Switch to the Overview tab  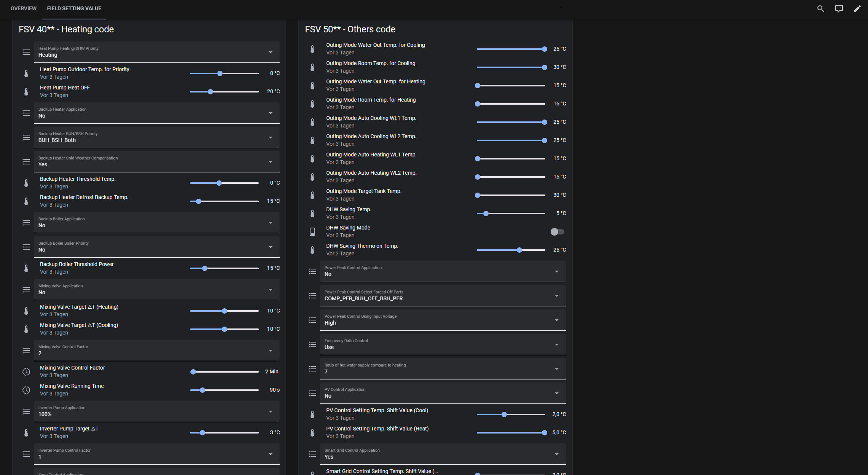tap(24, 8)
